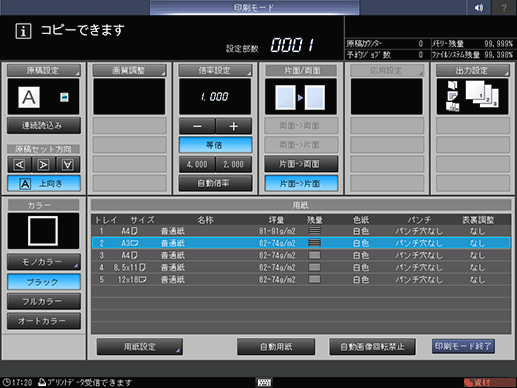Viewport: 517px width, 388px height.
Task: Open the 用紙設定 paper settings dropdown
Action: pos(140,347)
